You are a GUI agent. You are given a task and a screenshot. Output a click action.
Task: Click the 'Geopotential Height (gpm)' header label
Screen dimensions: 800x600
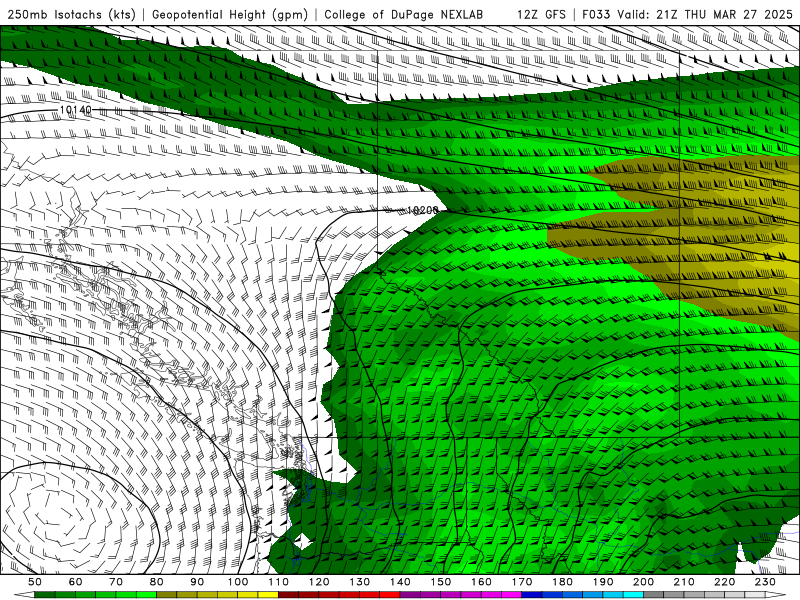(x=230, y=15)
